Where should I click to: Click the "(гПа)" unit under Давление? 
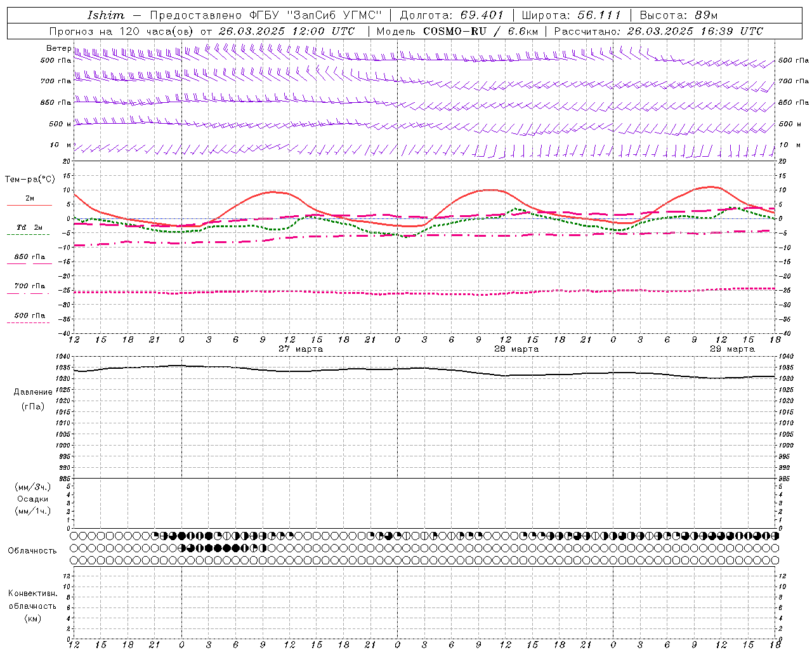point(33,407)
